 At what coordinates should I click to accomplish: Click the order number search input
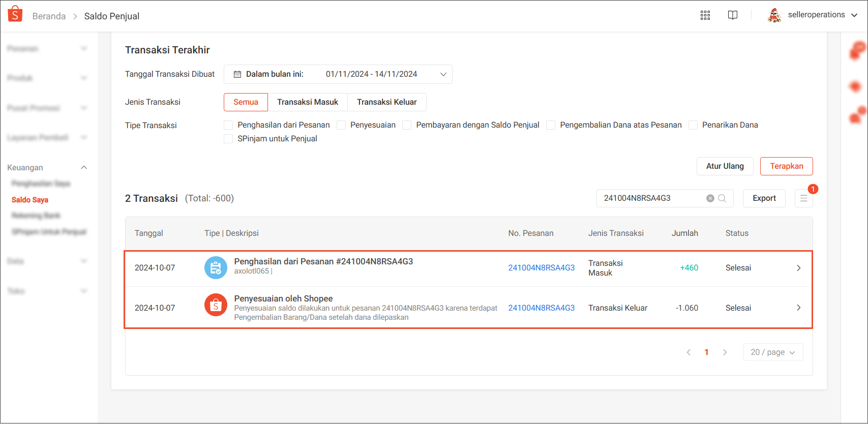tap(651, 198)
